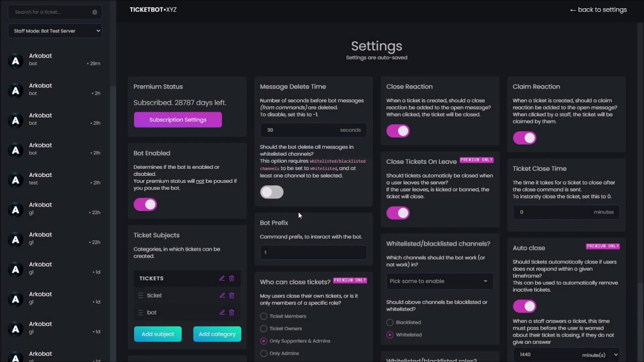Screen dimensions: 644x362
Task: Delete the 'ticket' subject via trash icon
Action: point(231,295)
